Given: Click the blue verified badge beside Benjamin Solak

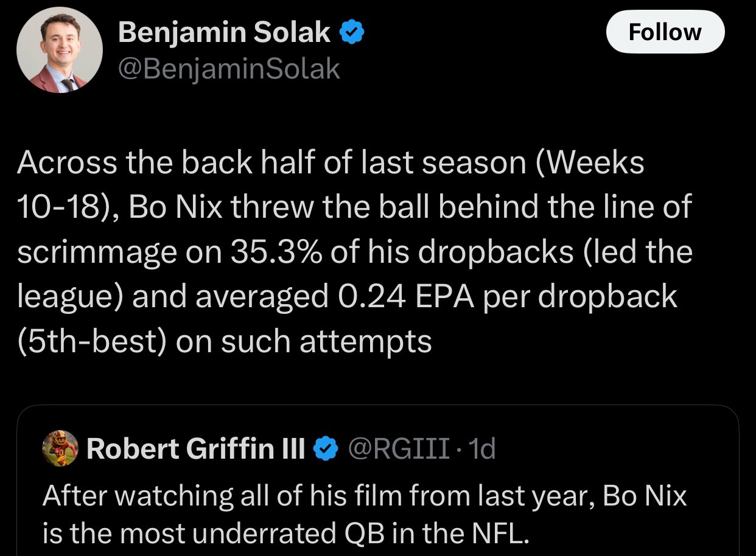Looking at the screenshot, I should click(351, 32).
